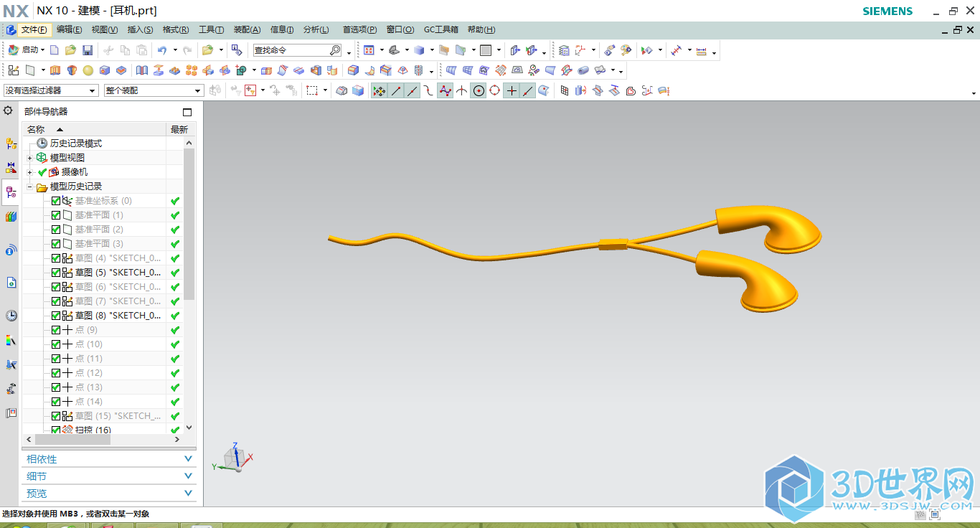Click the yellow Sphere feature icon
The height and width of the screenshot is (528, 980).
88,70
